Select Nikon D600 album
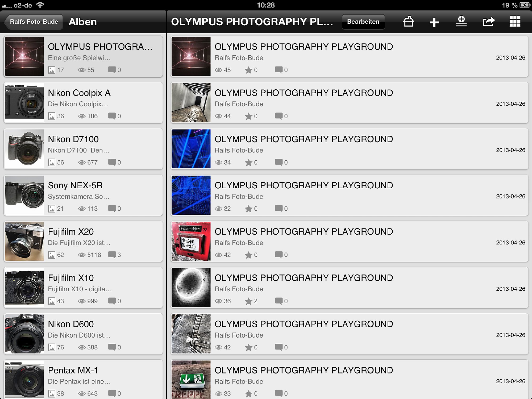Screen dimensions: 532x399 point(83,334)
